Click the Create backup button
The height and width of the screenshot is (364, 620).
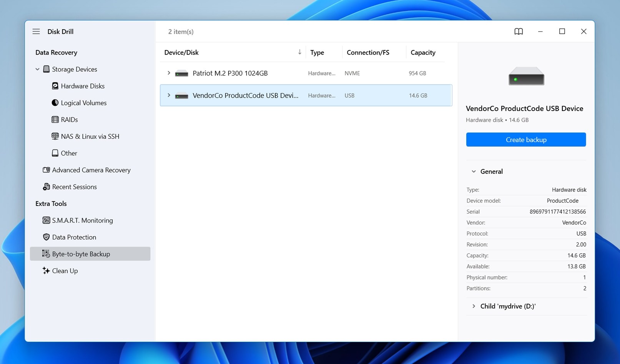click(525, 140)
